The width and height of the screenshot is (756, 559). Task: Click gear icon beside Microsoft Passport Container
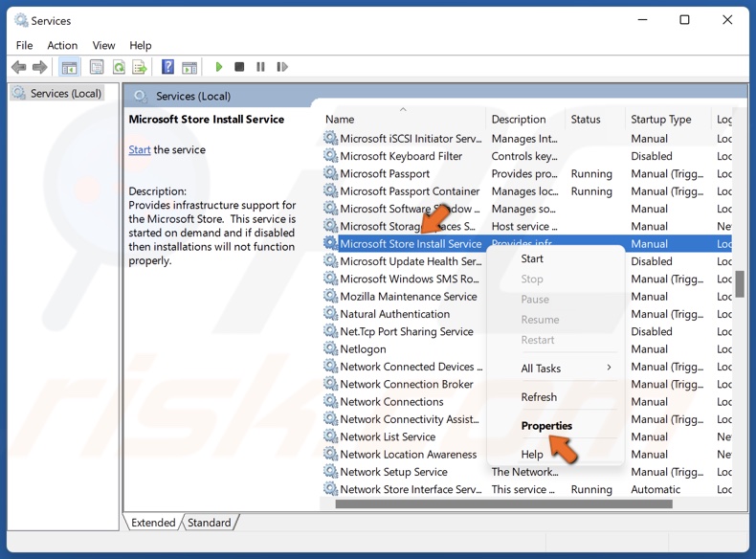(x=330, y=191)
